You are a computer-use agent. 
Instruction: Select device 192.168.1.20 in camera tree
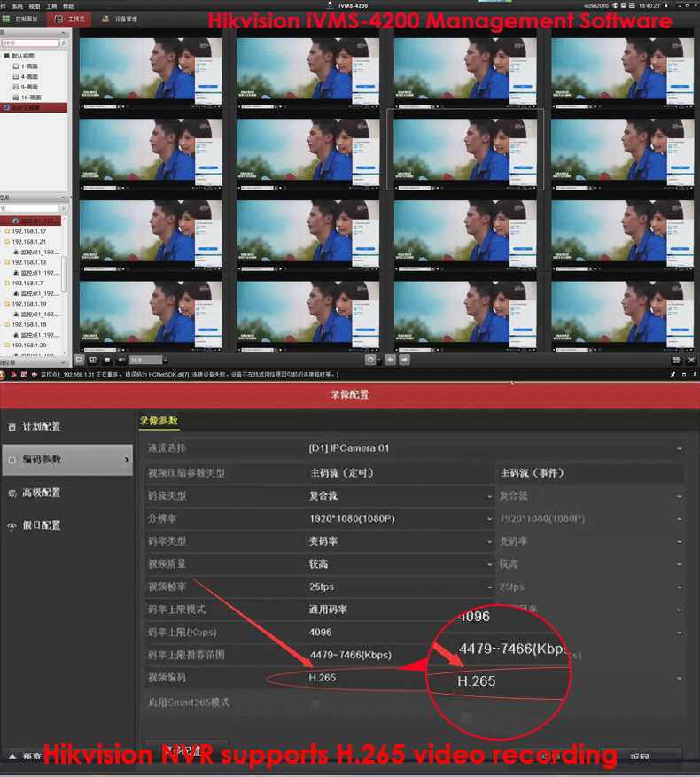click(x=28, y=346)
